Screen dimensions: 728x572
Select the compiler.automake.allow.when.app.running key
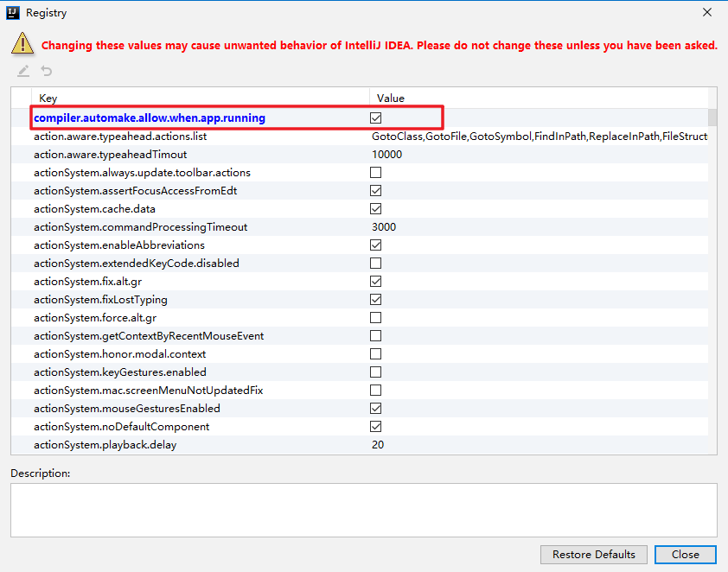point(150,118)
